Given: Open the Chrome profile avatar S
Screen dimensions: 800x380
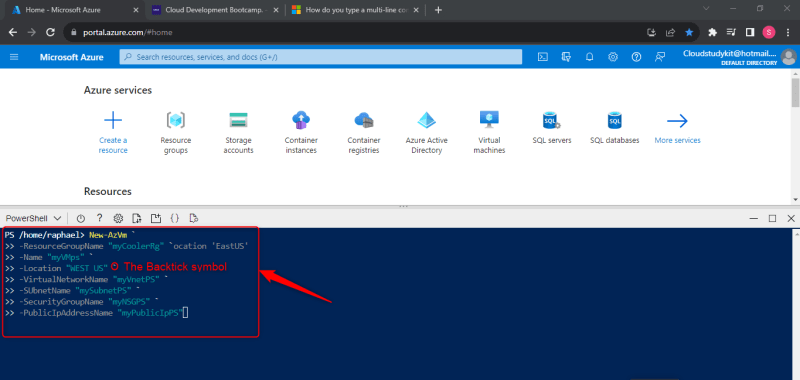Looking at the screenshot, I should (769, 32).
